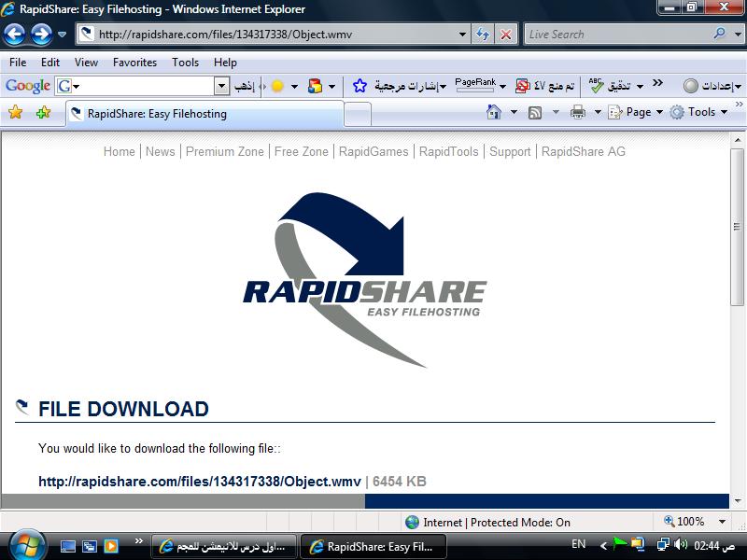Click the vertical scrollbar thumb
The image size is (747, 560).
point(738,227)
